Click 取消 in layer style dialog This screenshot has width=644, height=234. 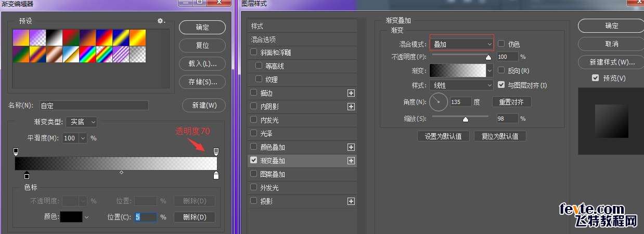(612, 44)
